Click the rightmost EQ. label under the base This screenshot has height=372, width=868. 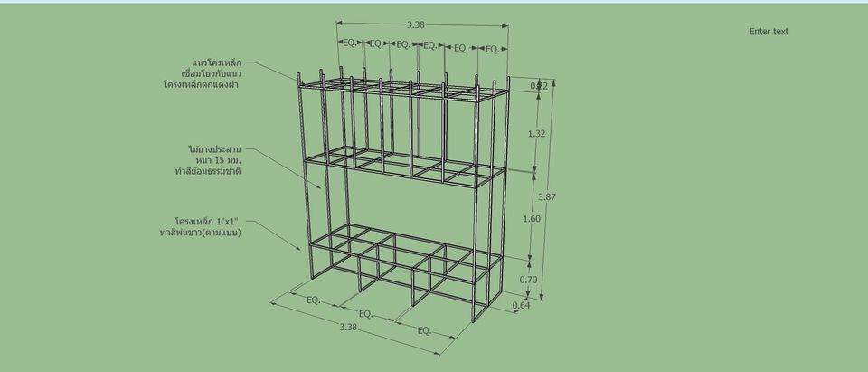coord(424,331)
